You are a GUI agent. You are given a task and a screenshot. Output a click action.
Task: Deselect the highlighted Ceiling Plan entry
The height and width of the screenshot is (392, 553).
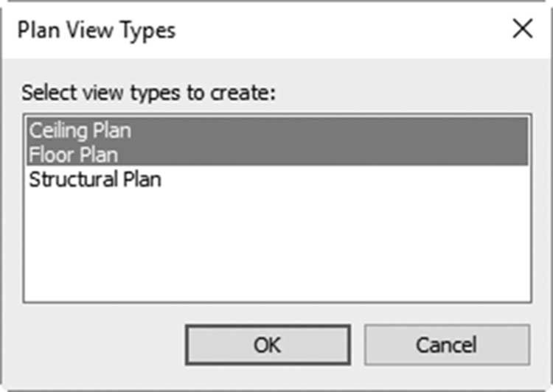pyautogui.click(x=277, y=130)
